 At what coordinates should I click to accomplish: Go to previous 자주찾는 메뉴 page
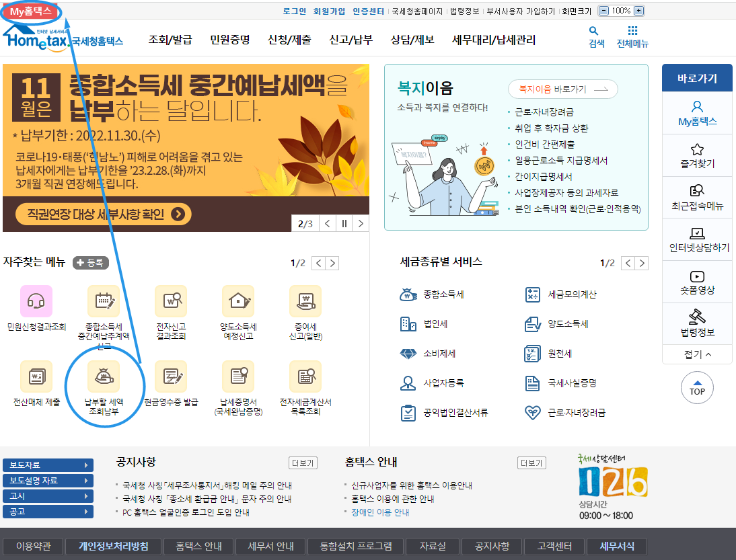(x=319, y=263)
